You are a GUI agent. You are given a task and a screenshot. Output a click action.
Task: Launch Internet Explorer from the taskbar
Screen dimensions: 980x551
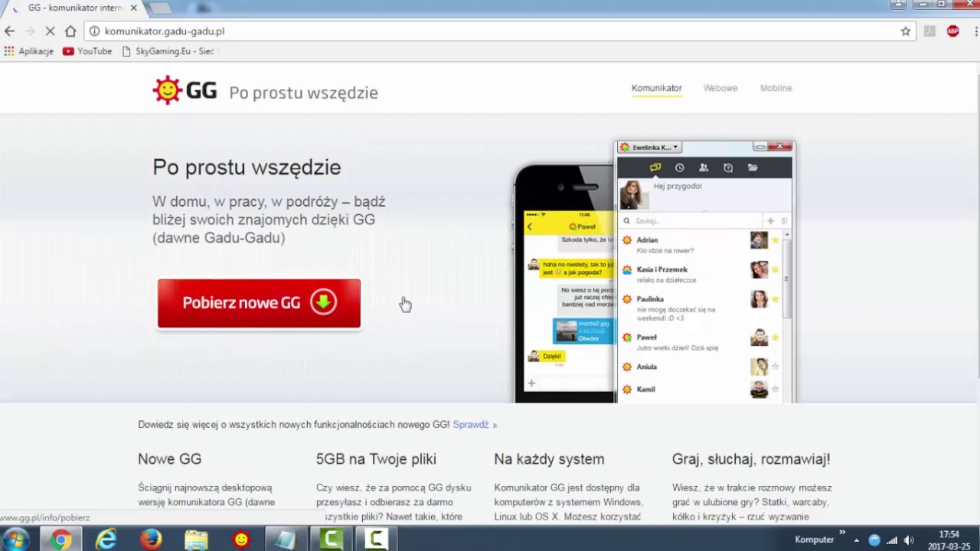coord(106,540)
